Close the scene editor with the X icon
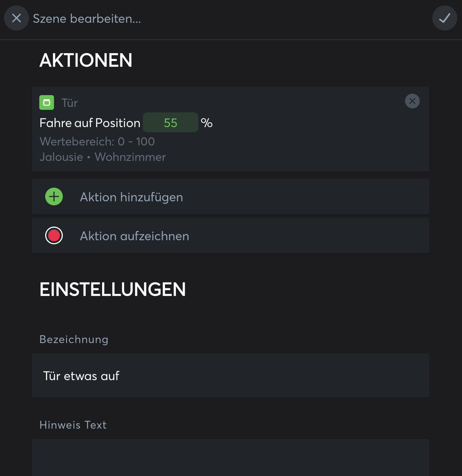462x476 pixels. tap(17, 18)
